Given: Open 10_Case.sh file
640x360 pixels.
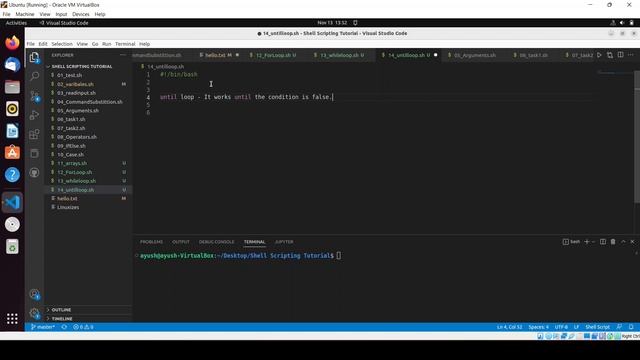Looking at the screenshot, I should [71, 155].
